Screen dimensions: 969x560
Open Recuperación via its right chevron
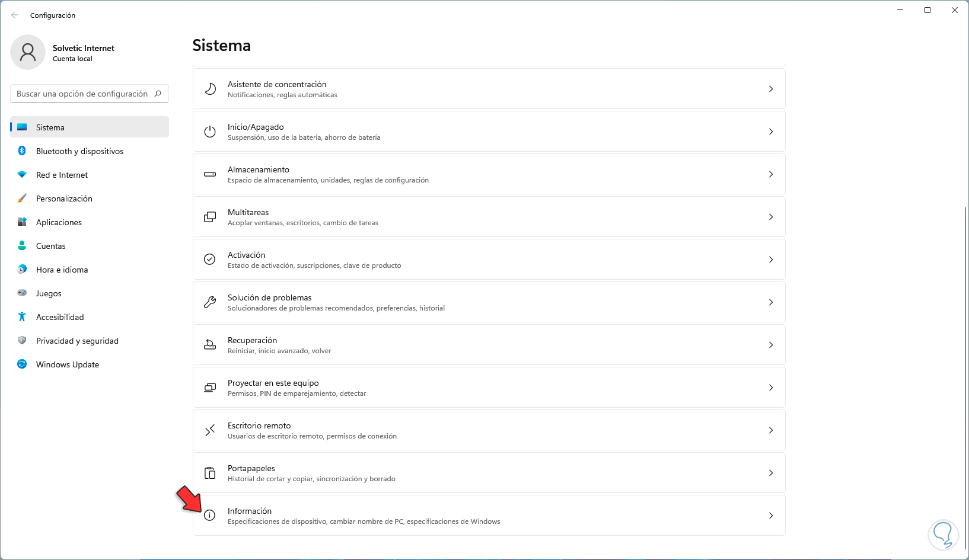pyautogui.click(x=771, y=345)
